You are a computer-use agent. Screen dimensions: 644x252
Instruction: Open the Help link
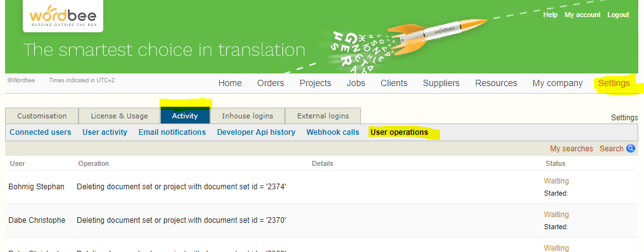coord(550,15)
